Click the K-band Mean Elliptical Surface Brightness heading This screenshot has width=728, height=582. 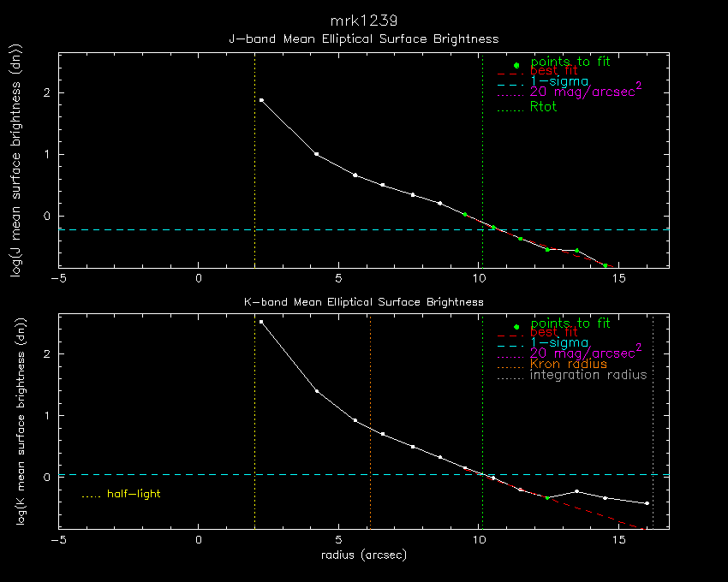click(363, 302)
